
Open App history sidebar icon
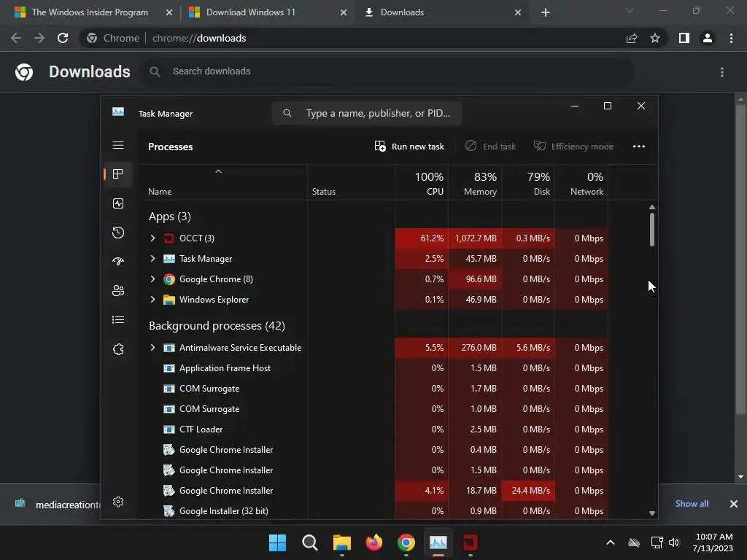(x=118, y=233)
